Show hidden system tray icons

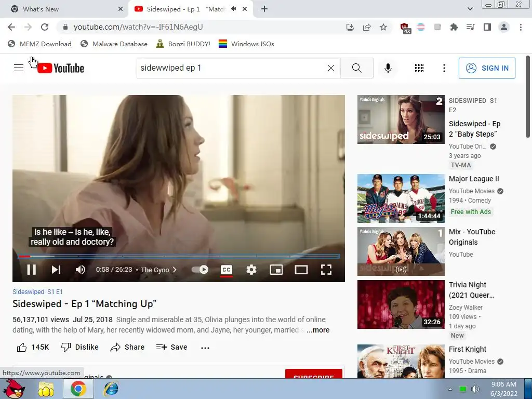coord(450,389)
